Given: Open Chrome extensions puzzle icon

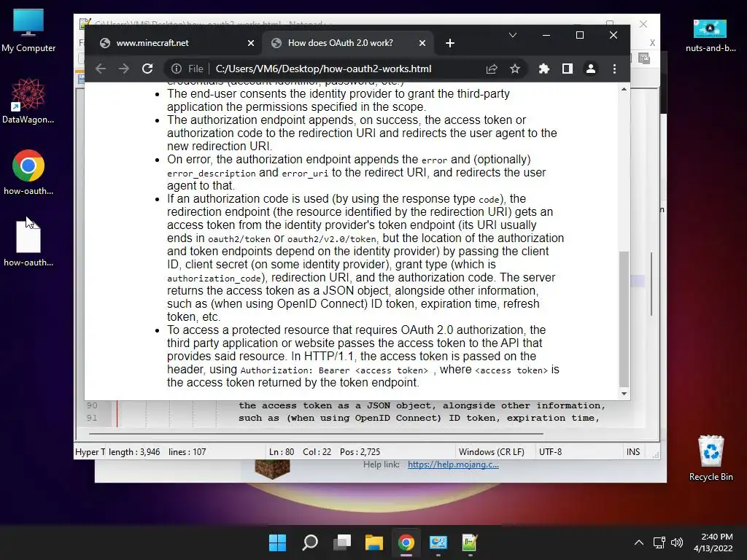Looking at the screenshot, I should [544, 69].
